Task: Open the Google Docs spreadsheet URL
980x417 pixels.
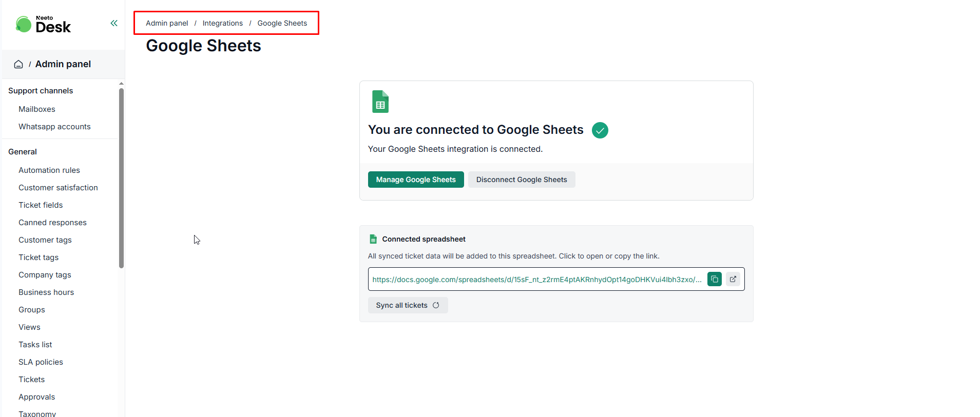Action: (x=536, y=280)
